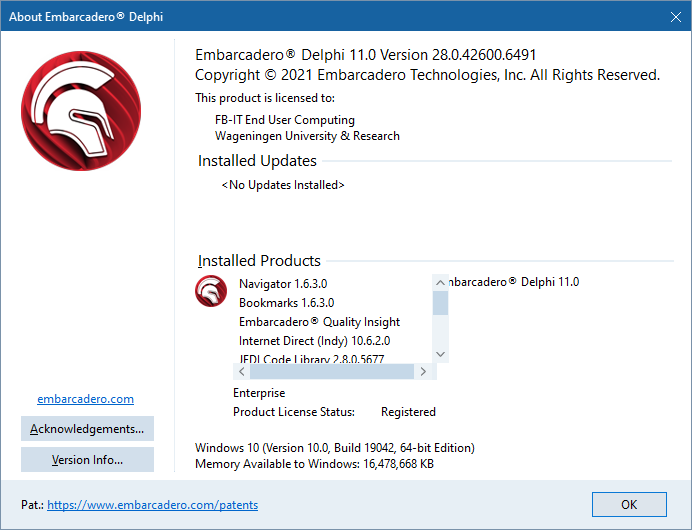Click the small helmet icon beside Installed Products

(211, 291)
